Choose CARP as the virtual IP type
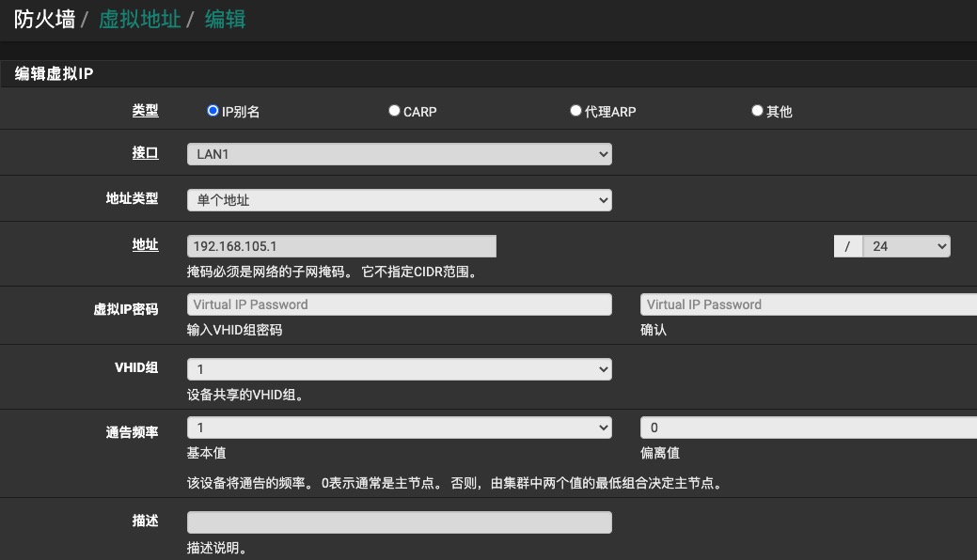This screenshot has width=977, height=560. click(x=394, y=111)
